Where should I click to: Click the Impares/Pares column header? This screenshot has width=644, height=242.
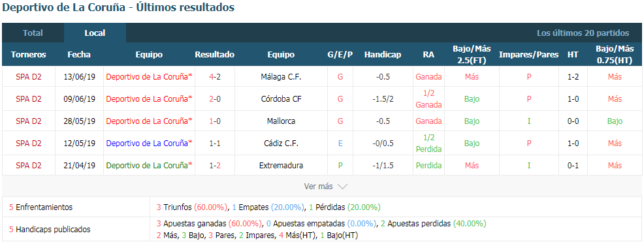coord(528,55)
